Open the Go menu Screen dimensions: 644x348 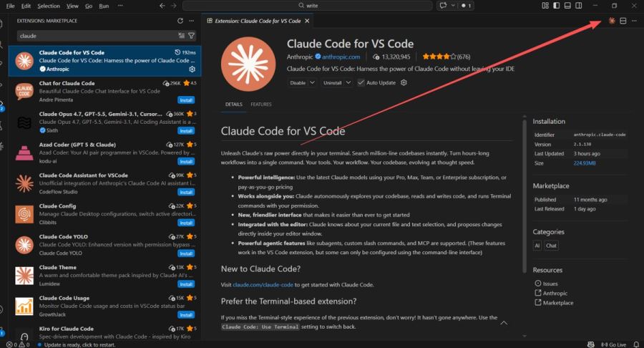[x=88, y=6]
